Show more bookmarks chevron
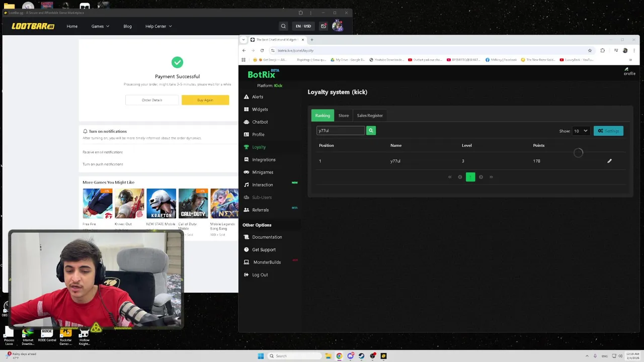The image size is (644, 362). point(630,60)
